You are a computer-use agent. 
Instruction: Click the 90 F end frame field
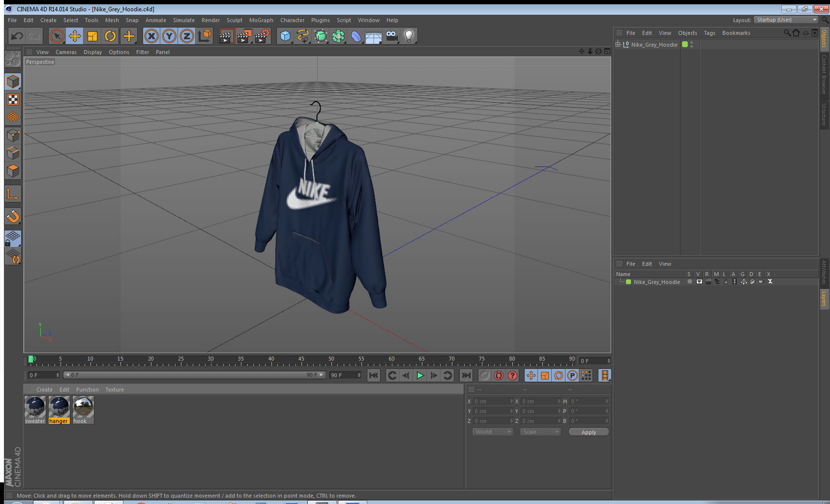click(x=345, y=375)
